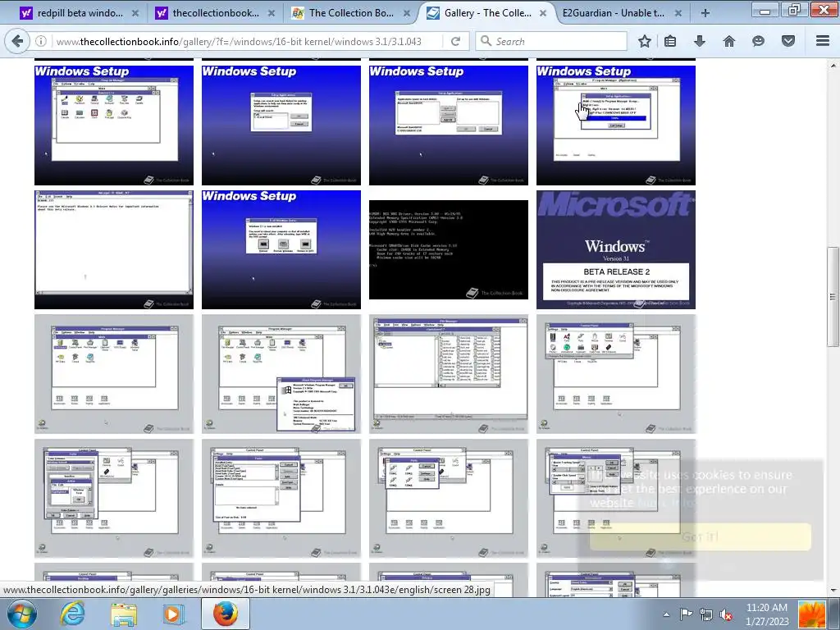The height and width of the screenshot is (630, 840).
Task: Click the browser back arrow button
Action: pyautogui.click(x=18, y=41)
